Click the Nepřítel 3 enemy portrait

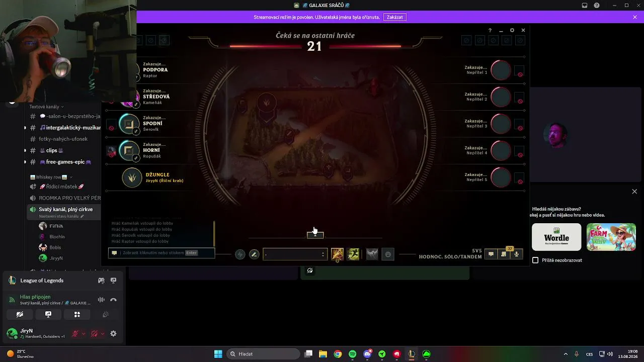coord(501,124)
